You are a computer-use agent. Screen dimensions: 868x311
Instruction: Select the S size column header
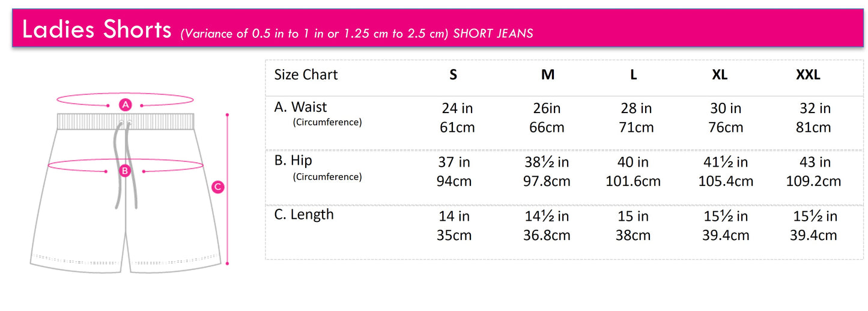pyautogui.click(x=454, y=75)
